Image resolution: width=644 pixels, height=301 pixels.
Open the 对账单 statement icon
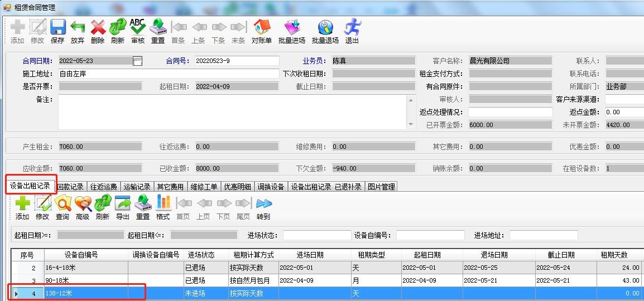262,27
